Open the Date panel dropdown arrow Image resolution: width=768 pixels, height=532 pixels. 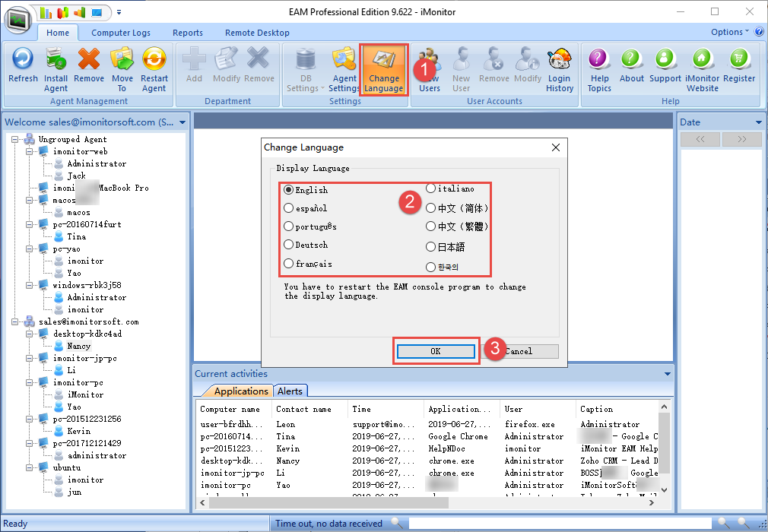coord(759,122)
